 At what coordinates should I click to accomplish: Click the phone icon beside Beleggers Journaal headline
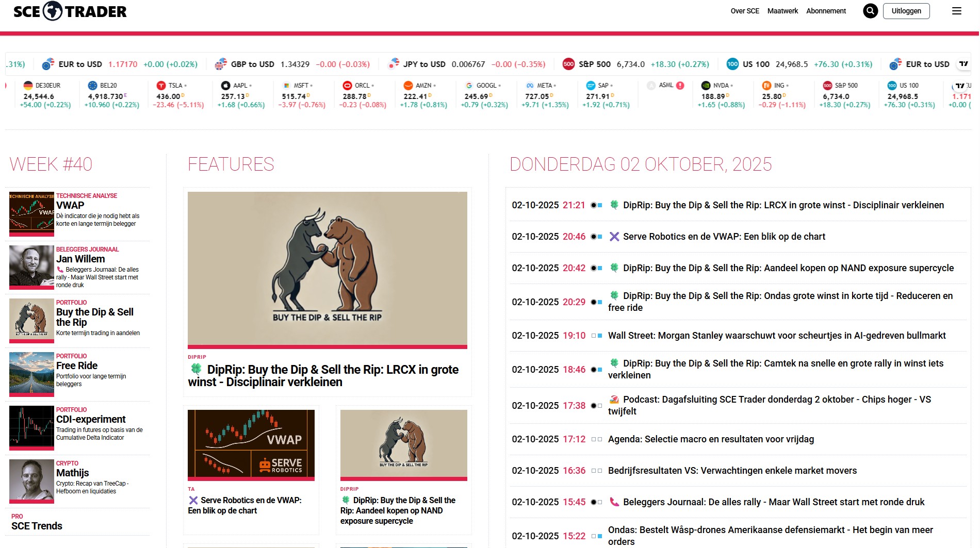click(x=614, y=502)
